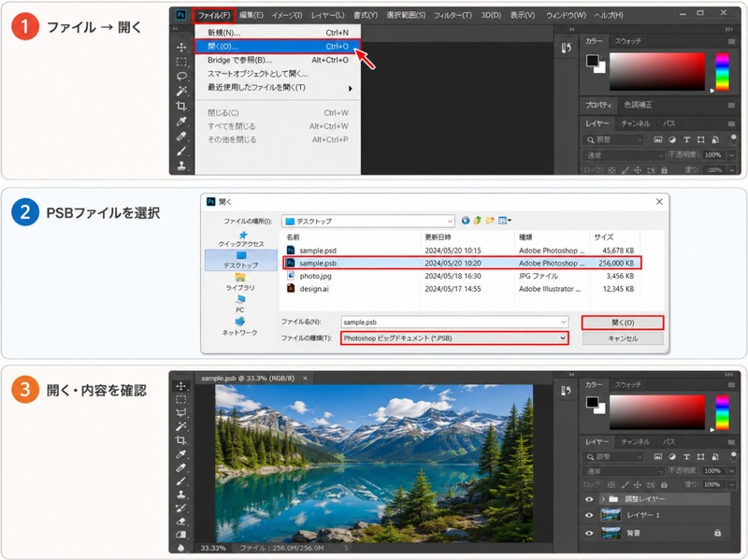Select the Magic Wand tool in sample.psb window

(x=180, y=426)
